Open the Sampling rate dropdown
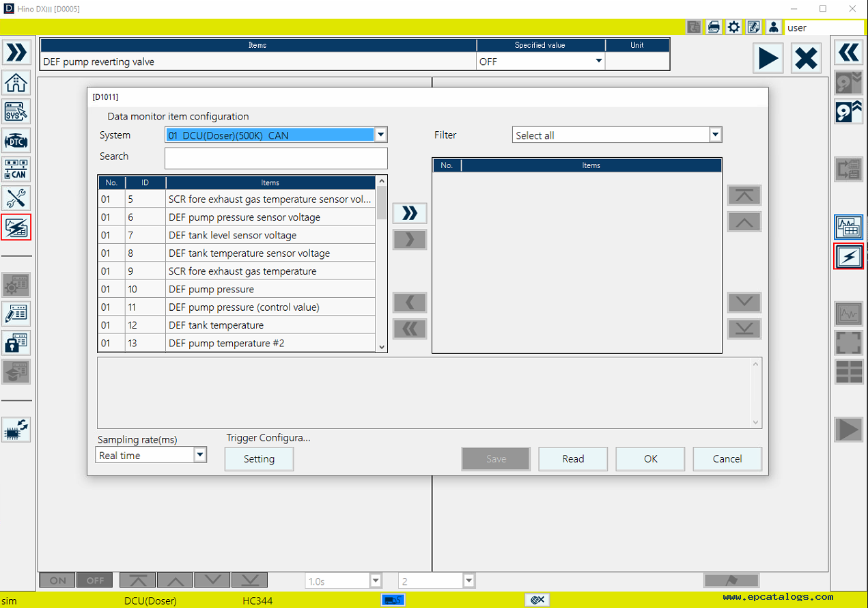 pos(199,455)
